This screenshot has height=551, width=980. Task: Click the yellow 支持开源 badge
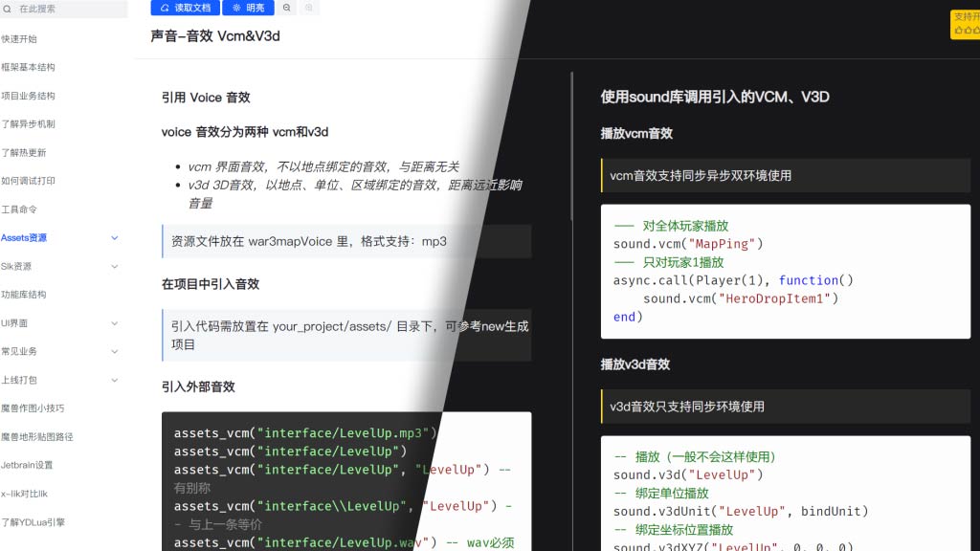pos(965,24)
